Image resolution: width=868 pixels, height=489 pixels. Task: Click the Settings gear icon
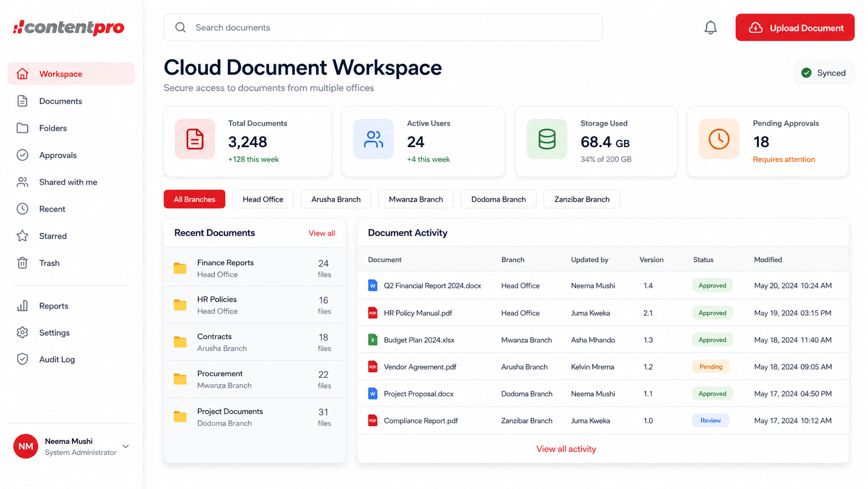22,333
